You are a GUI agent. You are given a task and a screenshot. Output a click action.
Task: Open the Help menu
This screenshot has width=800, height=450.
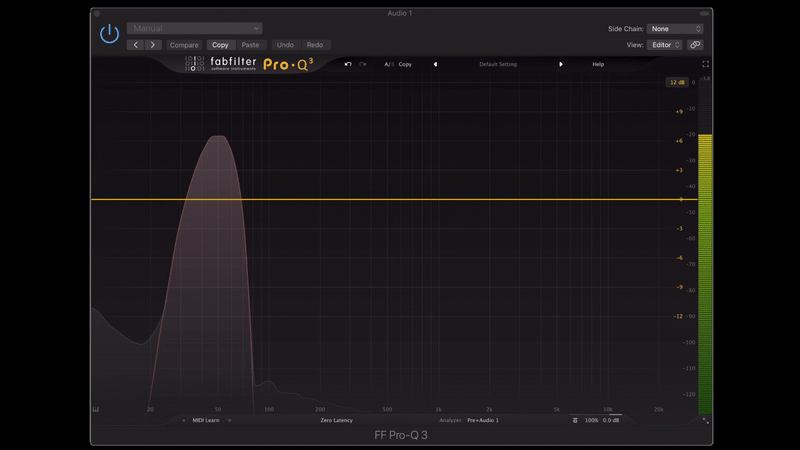598,64
